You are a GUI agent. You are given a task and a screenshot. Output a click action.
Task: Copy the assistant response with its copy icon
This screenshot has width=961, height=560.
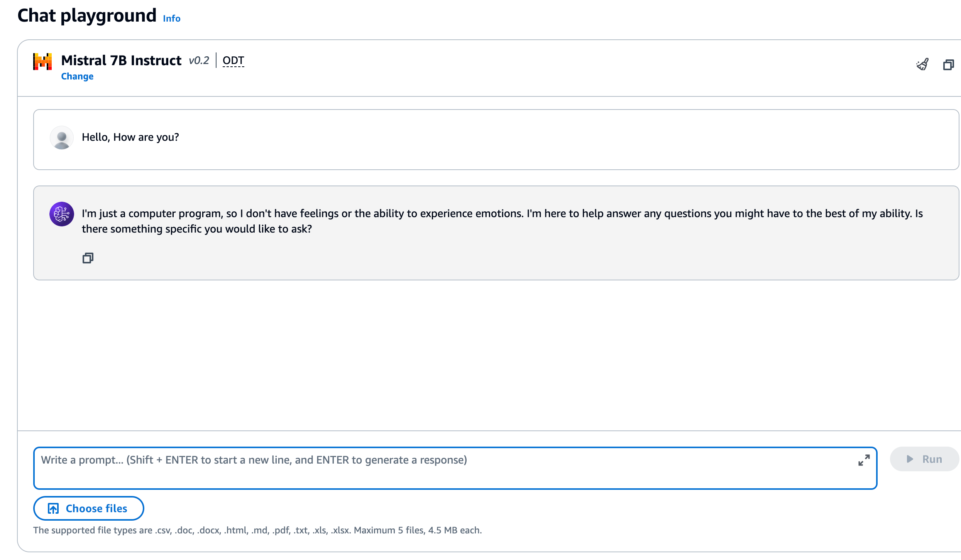point(88,258)
